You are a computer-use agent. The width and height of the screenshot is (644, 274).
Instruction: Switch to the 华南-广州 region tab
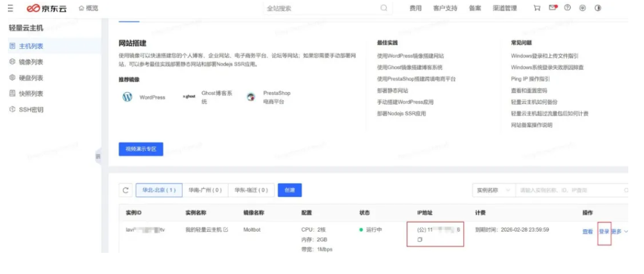coord(203,191)
